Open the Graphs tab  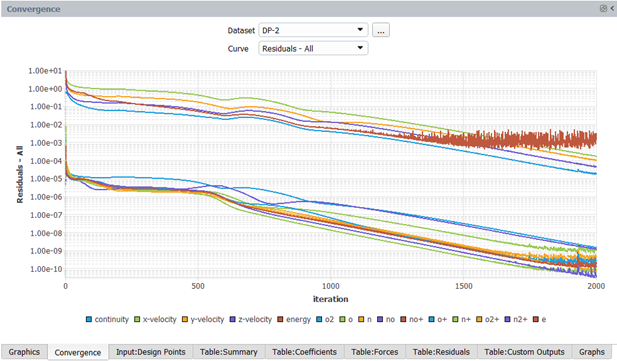click(x=591, y=352)
